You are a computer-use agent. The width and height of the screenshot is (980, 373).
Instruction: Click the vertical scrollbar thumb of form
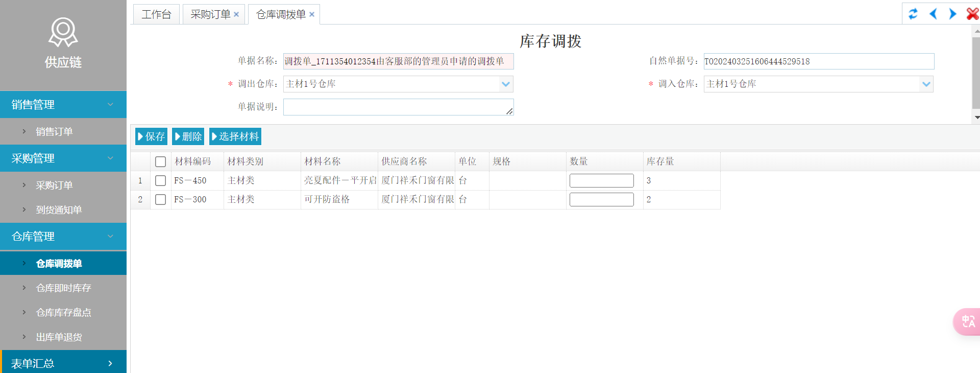[976, 73]
